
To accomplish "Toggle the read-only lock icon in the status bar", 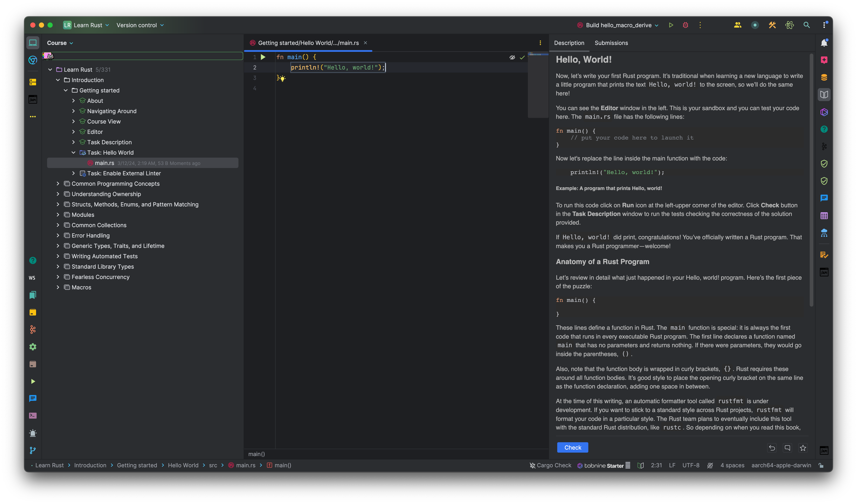I will tap(821, 465).
